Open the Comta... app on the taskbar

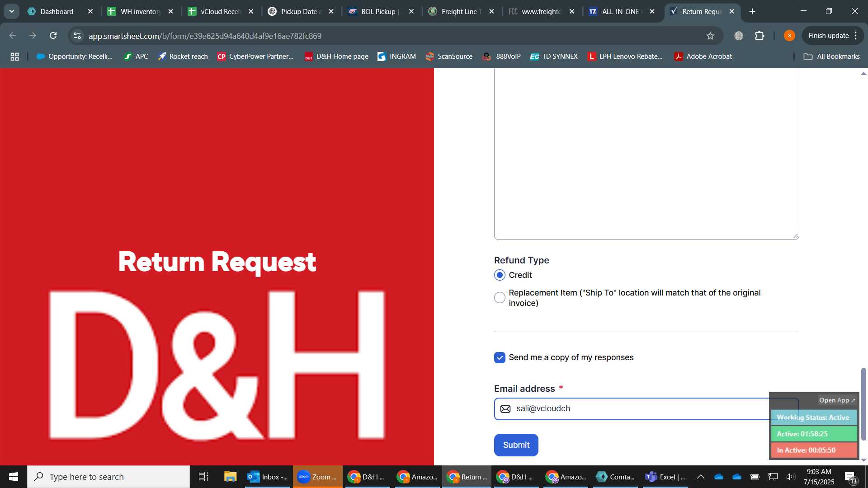pos(615,477)
